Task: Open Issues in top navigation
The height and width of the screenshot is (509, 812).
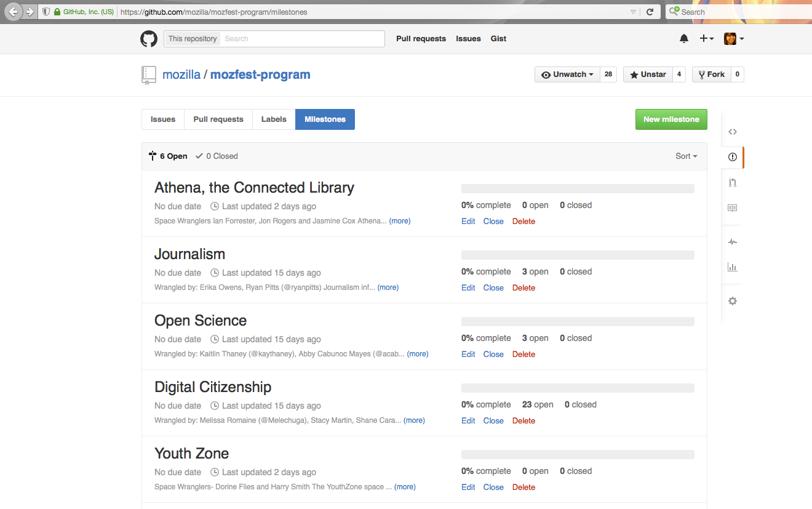Action: click(x=468, y=39)
